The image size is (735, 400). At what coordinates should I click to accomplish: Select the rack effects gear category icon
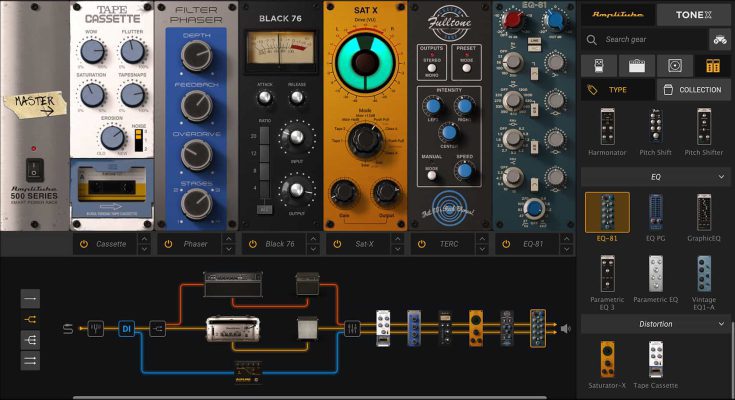point(712,66)
